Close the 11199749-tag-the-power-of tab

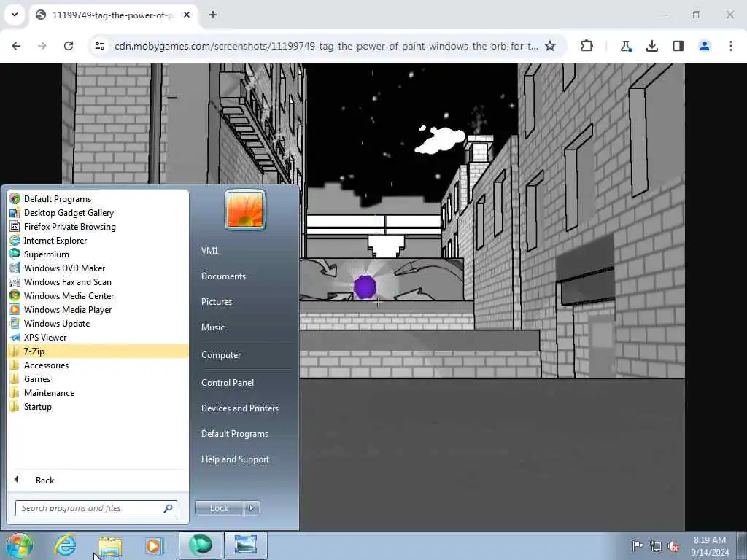click(x=187, y=15)
